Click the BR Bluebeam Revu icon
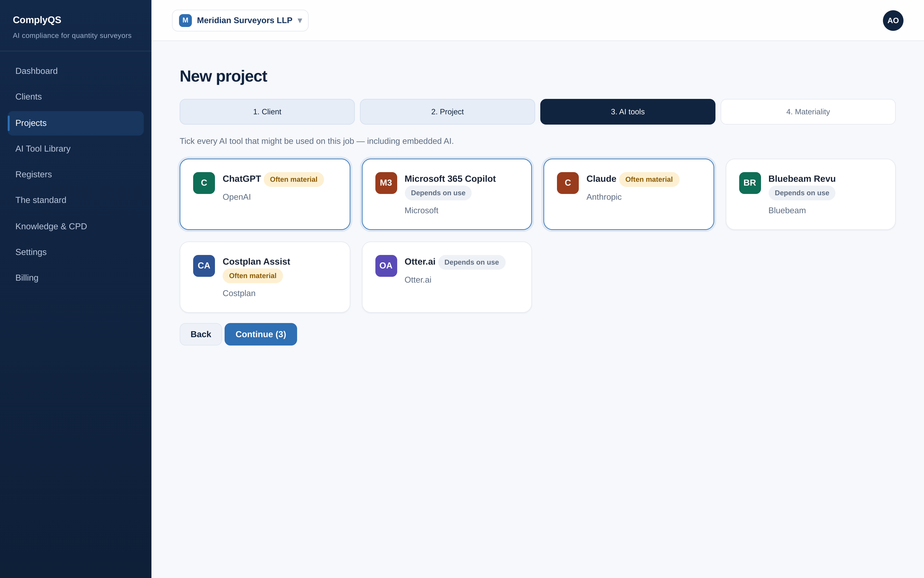Screen dimensions: 924x578 tap(750, 183)
